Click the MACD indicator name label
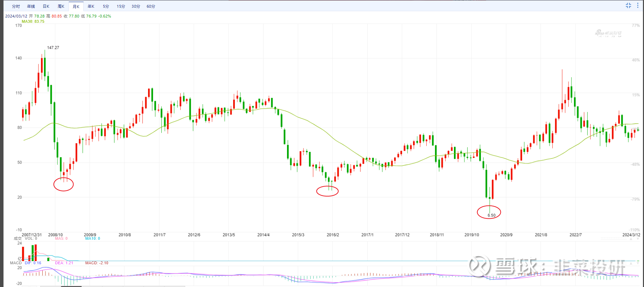The image size is (644, 287). [16, 263]
